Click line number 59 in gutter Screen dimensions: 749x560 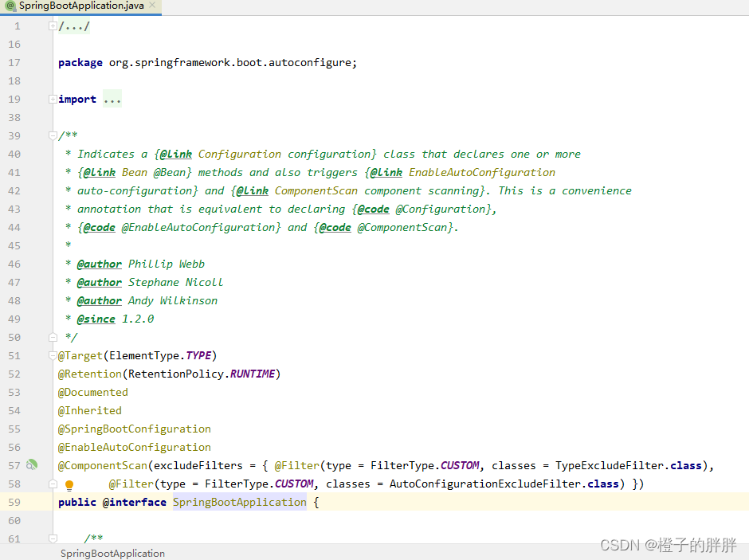click(x=14, y=502)
